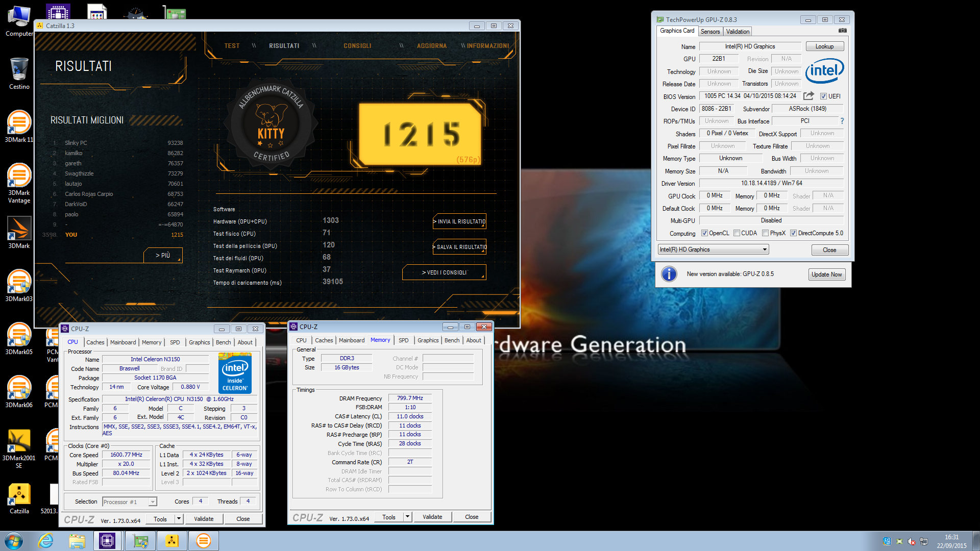980x551 pixels.
Task: Launch the 3DMark2001 SE desktop shortcut
Action: (x=19, y=448)
